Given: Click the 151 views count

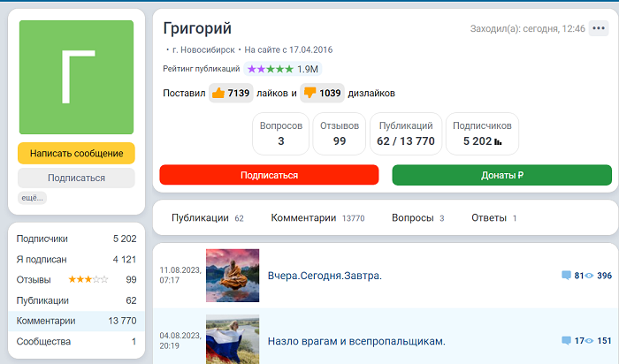Looking at the screenshot, I should click(604, 341).
